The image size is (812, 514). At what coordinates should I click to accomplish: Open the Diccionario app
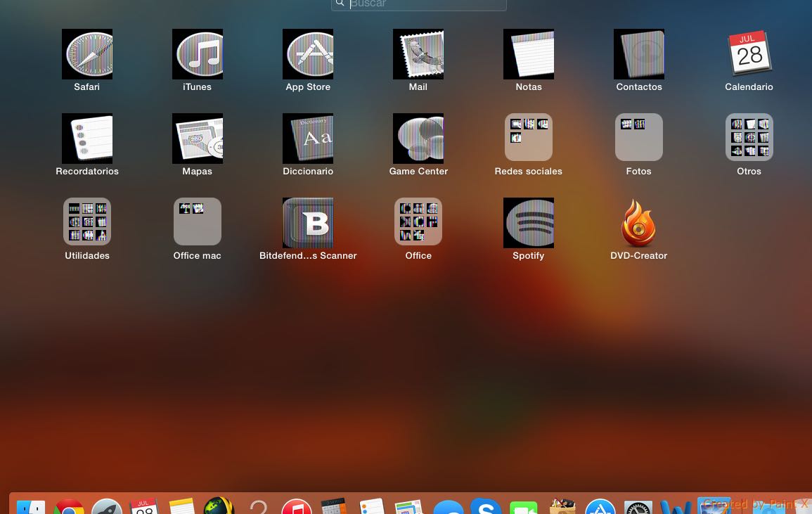click(x=308, y=139)
